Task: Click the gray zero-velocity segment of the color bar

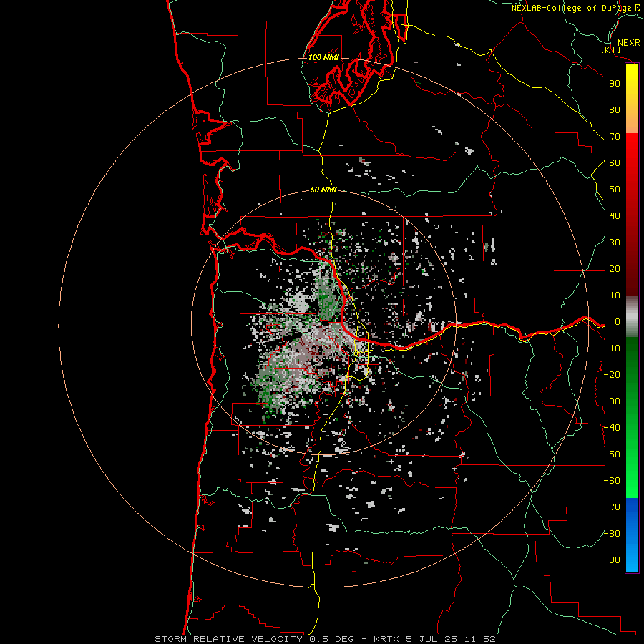Action: pyautogui.click(x=632, y=317)
